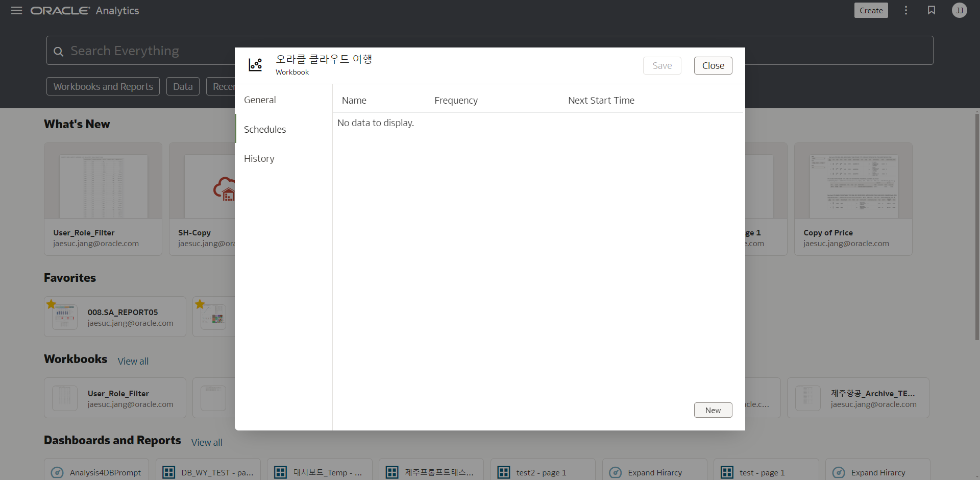Click Analysis4DBPrompt item label
The height and width of the screenshot is (480, 980).
(x=105, y=473)
